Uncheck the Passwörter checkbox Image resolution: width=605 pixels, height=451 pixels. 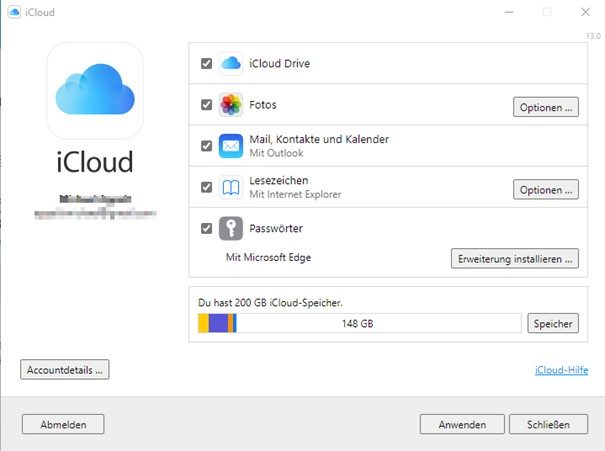pos(206,228)
